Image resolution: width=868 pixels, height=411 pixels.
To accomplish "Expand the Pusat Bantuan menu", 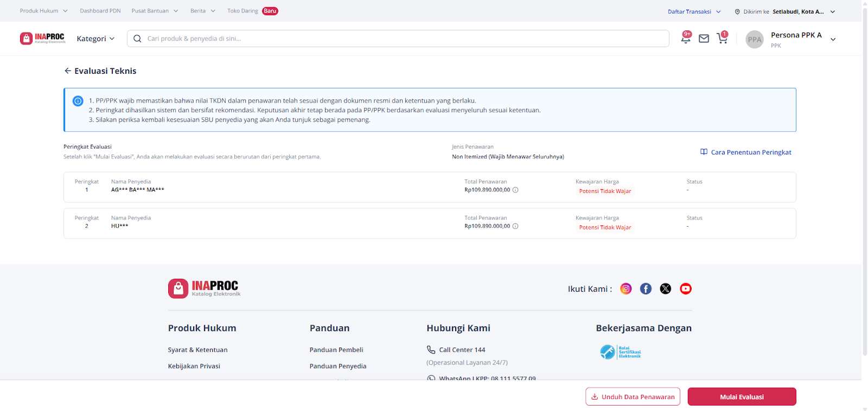I will (155, 11).
